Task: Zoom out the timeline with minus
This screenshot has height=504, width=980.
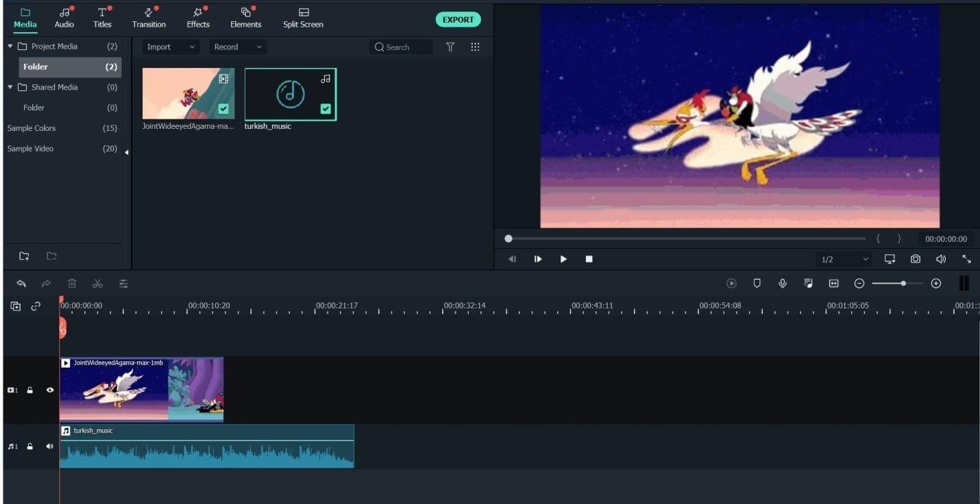Action: tap(859, 283)
